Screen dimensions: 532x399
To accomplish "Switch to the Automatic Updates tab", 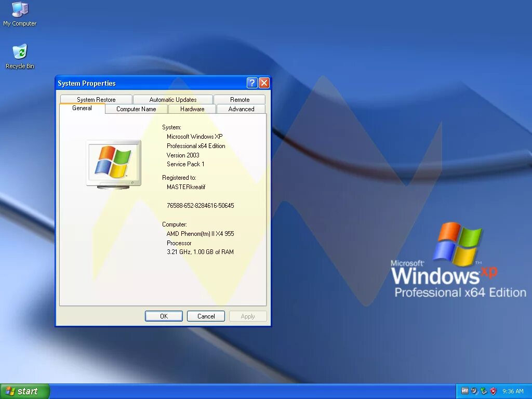I will coord(173,99).
